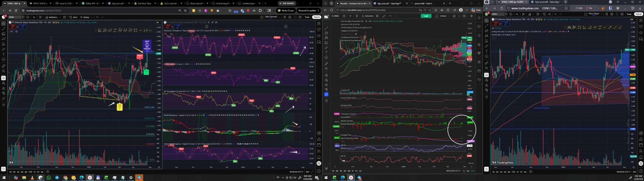Toggle ADJ on the left TradingView chart

tap(307, 172)
